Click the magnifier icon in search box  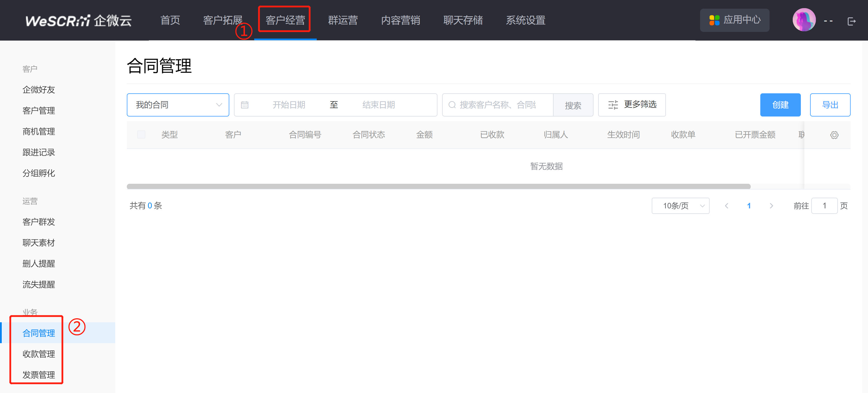pos(452,105)
